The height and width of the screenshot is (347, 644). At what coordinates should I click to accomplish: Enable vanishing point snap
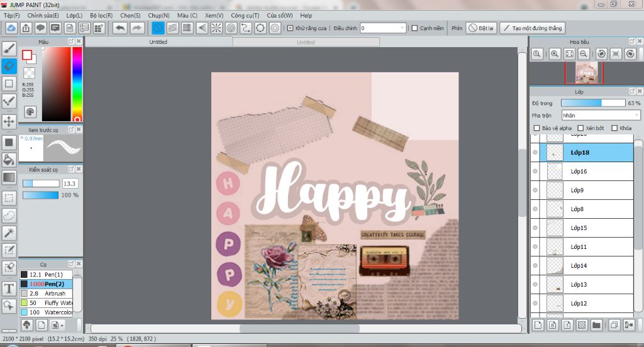[x=202, y=28]
